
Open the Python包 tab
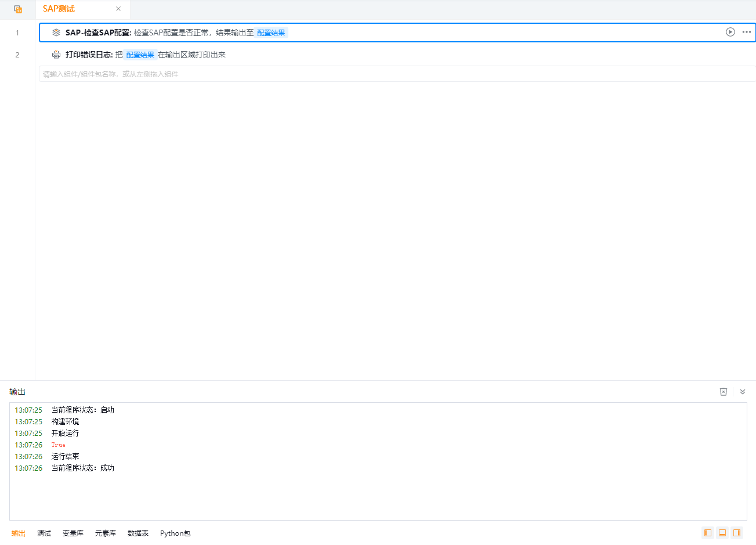pos(175,533)
